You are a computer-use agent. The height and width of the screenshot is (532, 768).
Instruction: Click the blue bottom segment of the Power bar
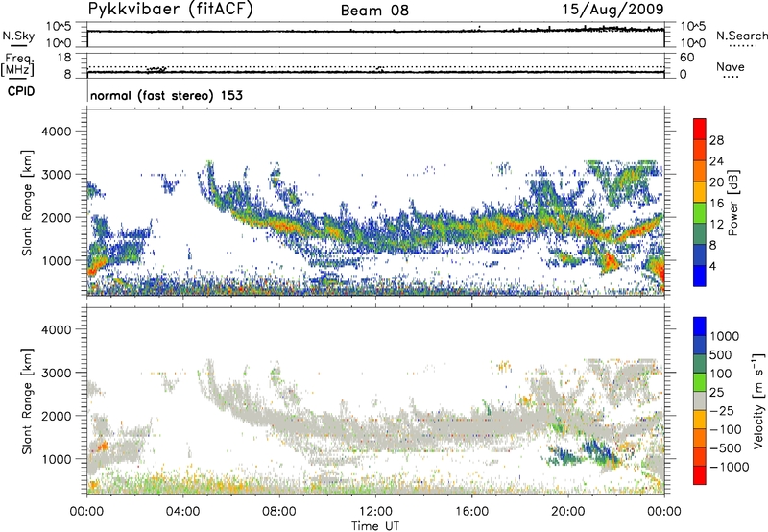(x=700, y=276)
